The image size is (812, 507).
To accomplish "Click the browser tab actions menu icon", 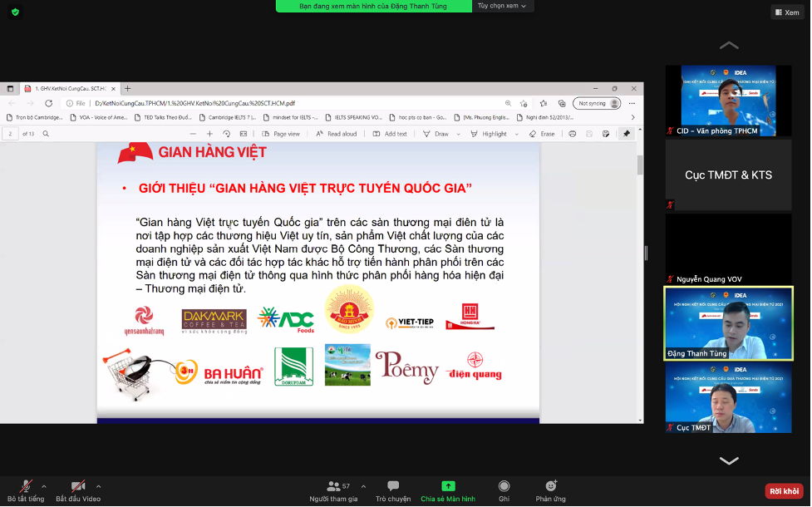I will [10, 89].
